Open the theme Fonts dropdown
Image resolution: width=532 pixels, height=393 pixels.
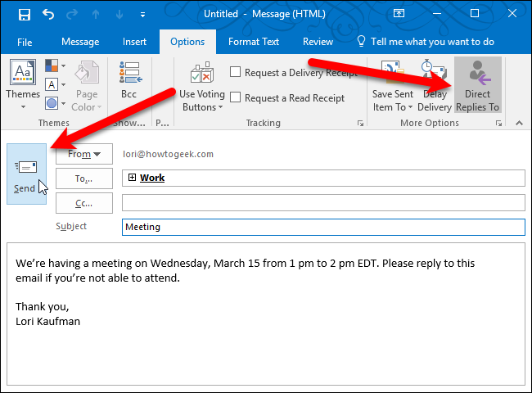[56, 84]
